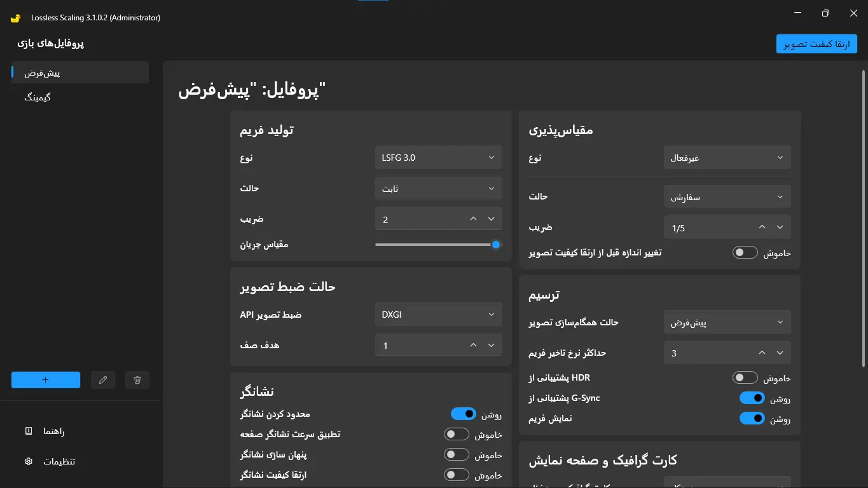Open حالت همگام‌سازی تصویر dropdown
Viewport: 868px width, 488px height.
[x=727, y=322]
